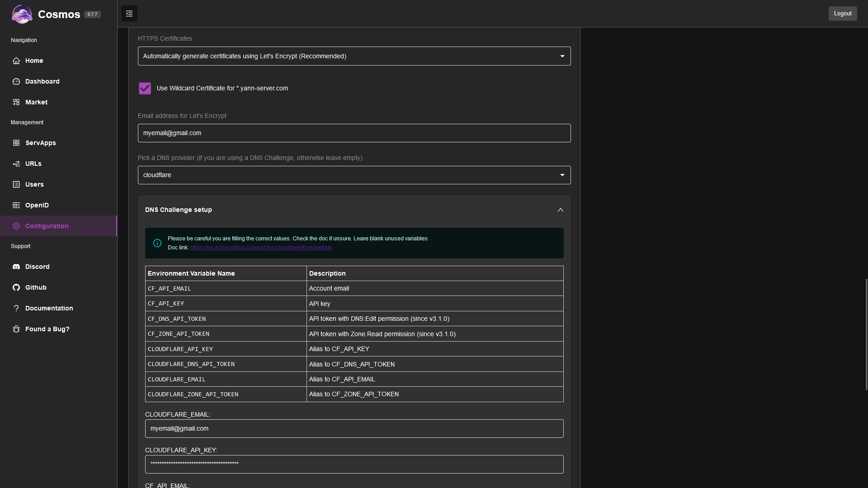Open Found a Bug page
868x488 pixels.
click(x=59, y=329)
